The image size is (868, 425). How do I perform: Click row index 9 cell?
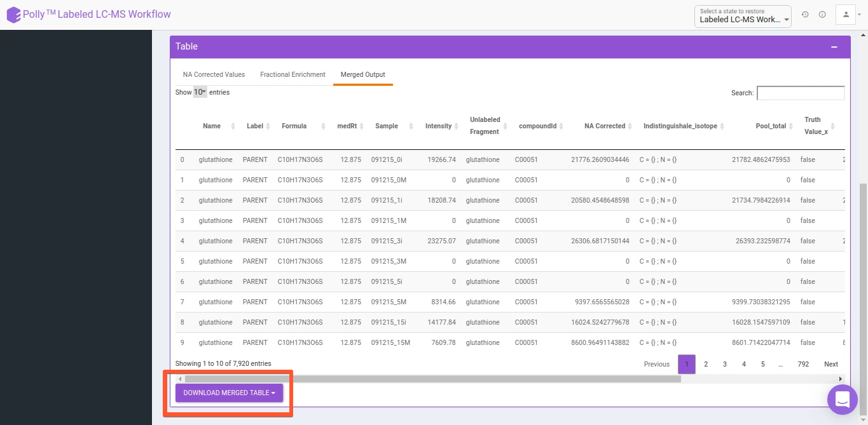183,342
